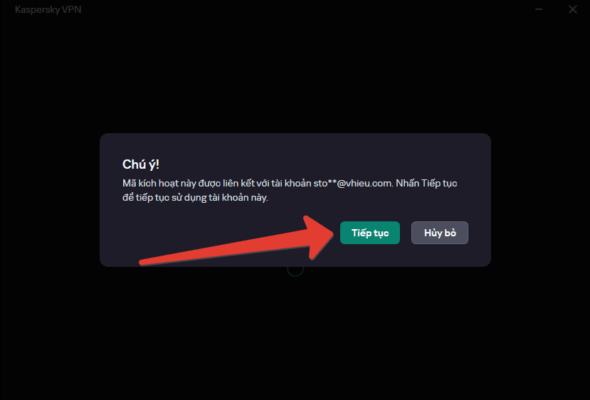Click the word sử dụng in the message

pos(189,198)
